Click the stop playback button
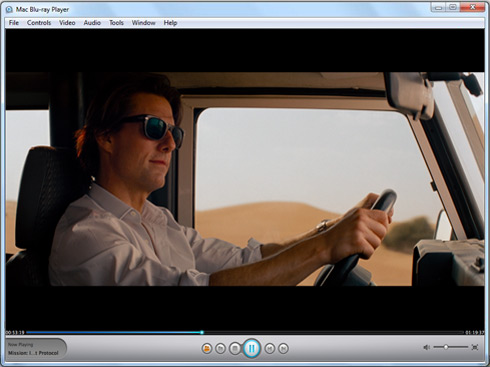Image resolution: width=490 pixels, height=367 pixels. (235, 349)
